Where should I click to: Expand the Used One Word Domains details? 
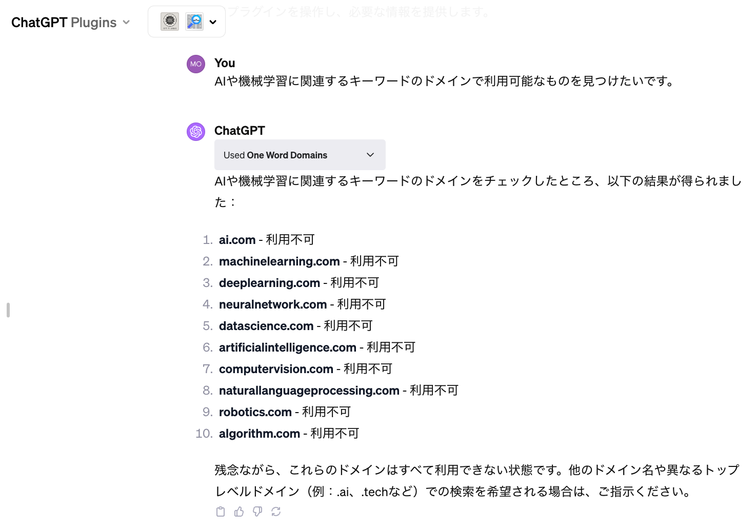[x=300, y=155]
